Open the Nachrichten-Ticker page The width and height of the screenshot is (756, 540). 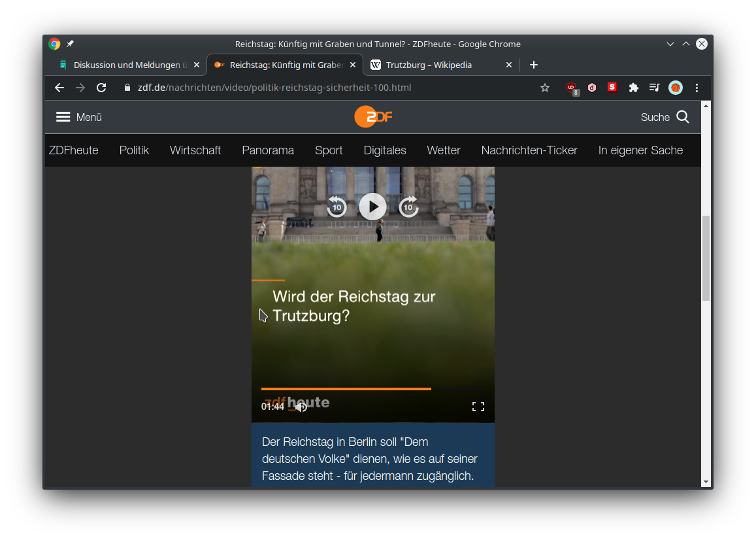[x=529, y=150]
